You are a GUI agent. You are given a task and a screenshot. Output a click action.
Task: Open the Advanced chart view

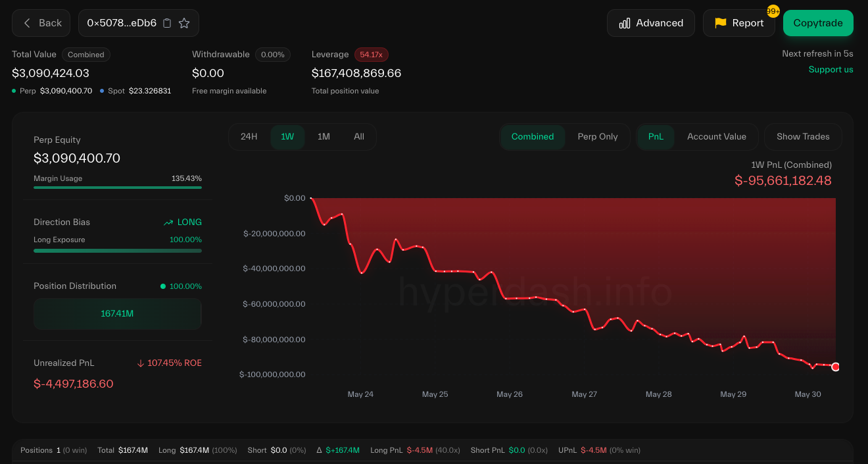(650, 23)
